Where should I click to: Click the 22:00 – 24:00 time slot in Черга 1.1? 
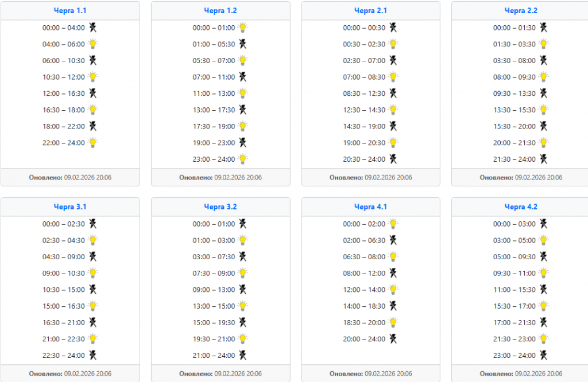(63, 143)
